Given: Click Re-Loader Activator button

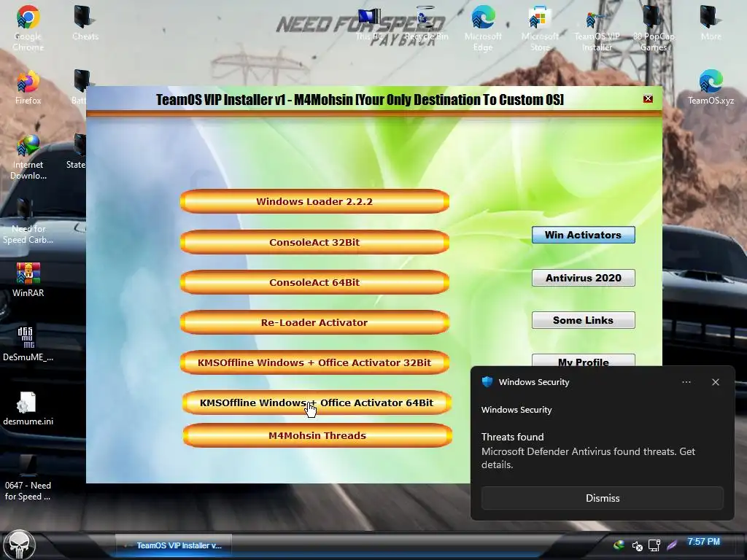Looking at the screenshot, I should click(x=314, y=322).
